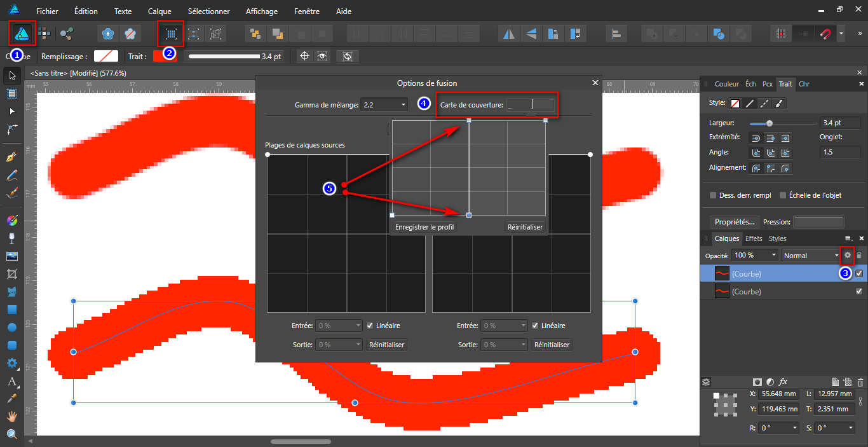Select the Cog shape tool

[11, 363]
